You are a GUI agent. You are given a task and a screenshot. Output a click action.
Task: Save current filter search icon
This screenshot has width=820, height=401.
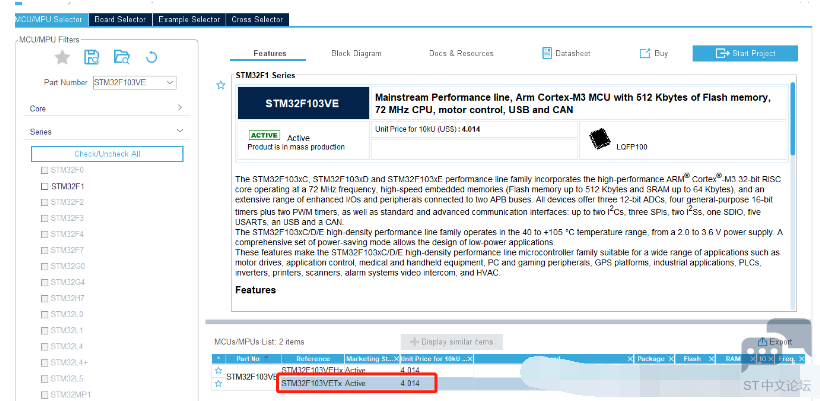point(92,58)
